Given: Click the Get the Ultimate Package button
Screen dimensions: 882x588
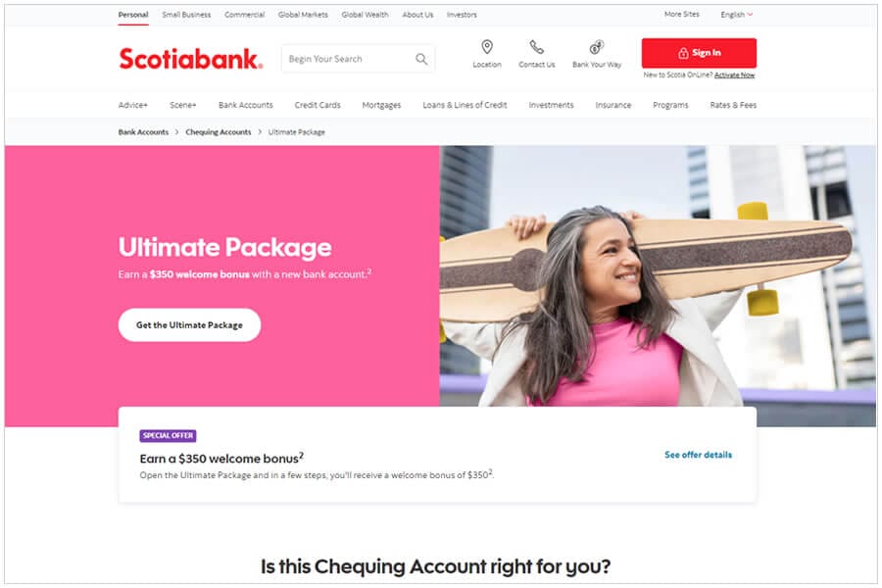Looking at the screenshot, I should [x=189, y=324].
